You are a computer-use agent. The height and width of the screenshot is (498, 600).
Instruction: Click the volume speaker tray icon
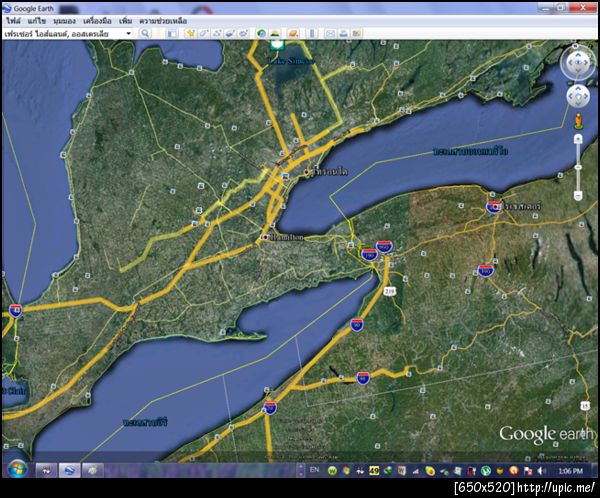pyautogui.click(x=541, y=471)
